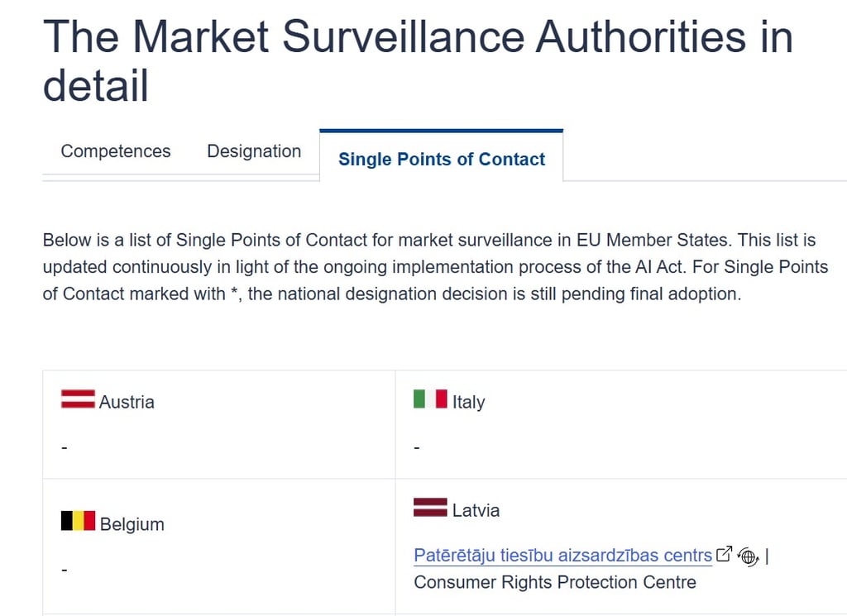Switch to the Competences tab
This screenshot has width=847, height=616.
pyautogui.click(x=116, y=151)
